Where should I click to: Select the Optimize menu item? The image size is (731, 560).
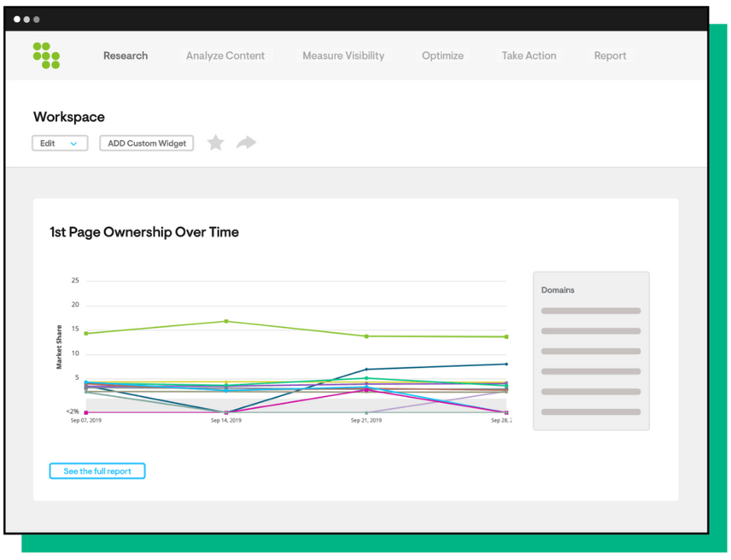(x=442, y=55)
